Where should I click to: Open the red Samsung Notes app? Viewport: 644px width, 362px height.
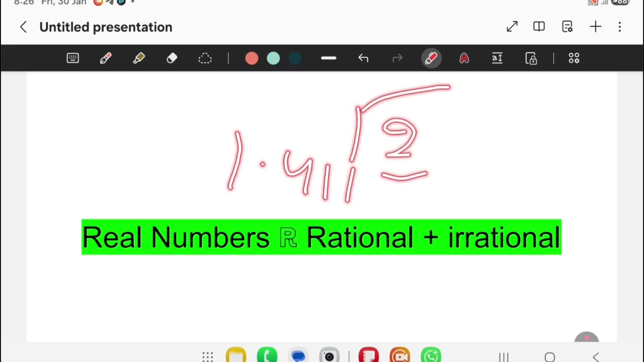(x=369, y=355)
